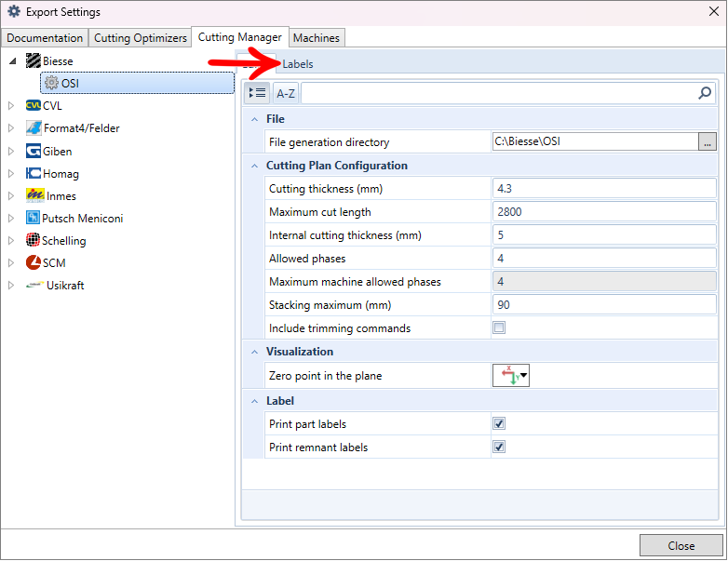Collapse the Visualization section
Screen dimensions: 728x561
(254, 352)
